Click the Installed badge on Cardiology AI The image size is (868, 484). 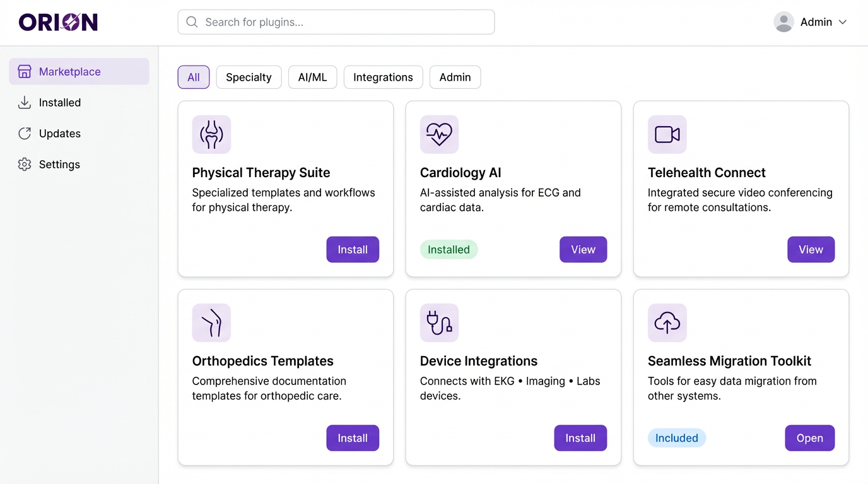(449, 250)
